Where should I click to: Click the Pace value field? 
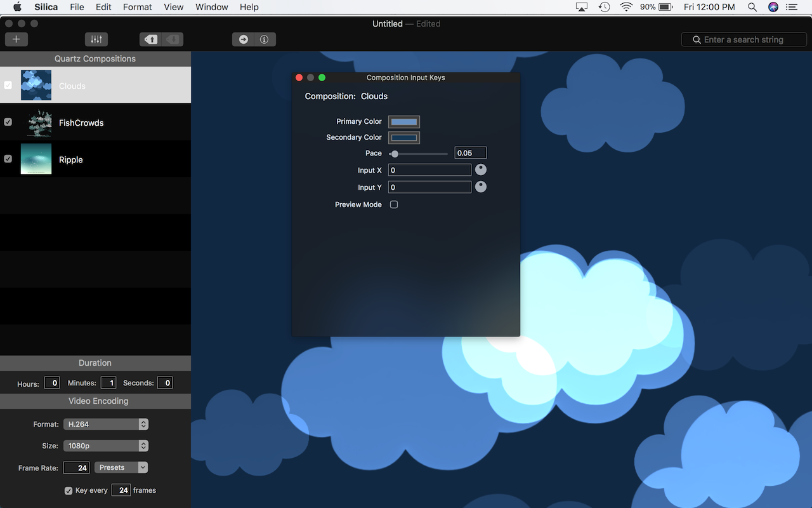(471, 153)
